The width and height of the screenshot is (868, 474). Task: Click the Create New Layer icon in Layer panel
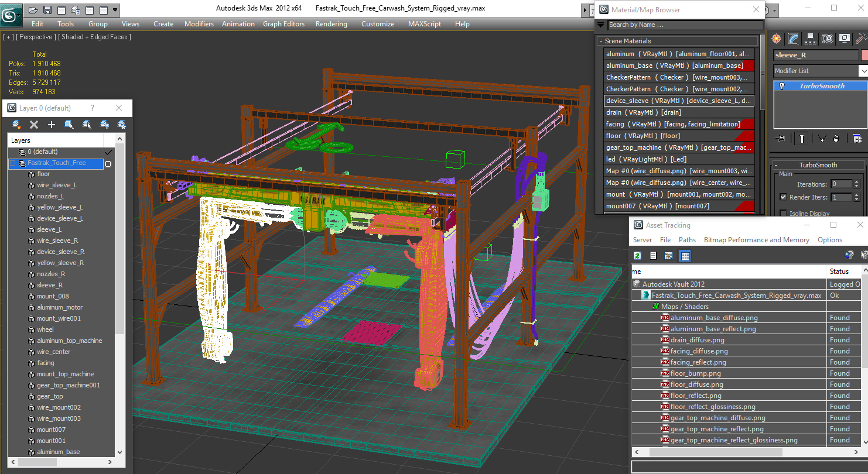pos(16,125)
